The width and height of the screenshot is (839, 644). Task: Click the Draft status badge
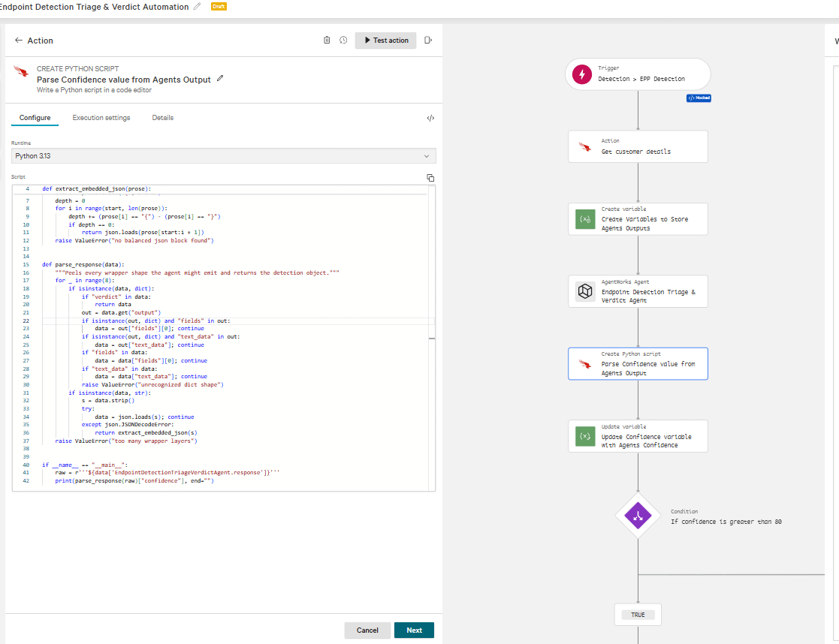click(219, 7)
